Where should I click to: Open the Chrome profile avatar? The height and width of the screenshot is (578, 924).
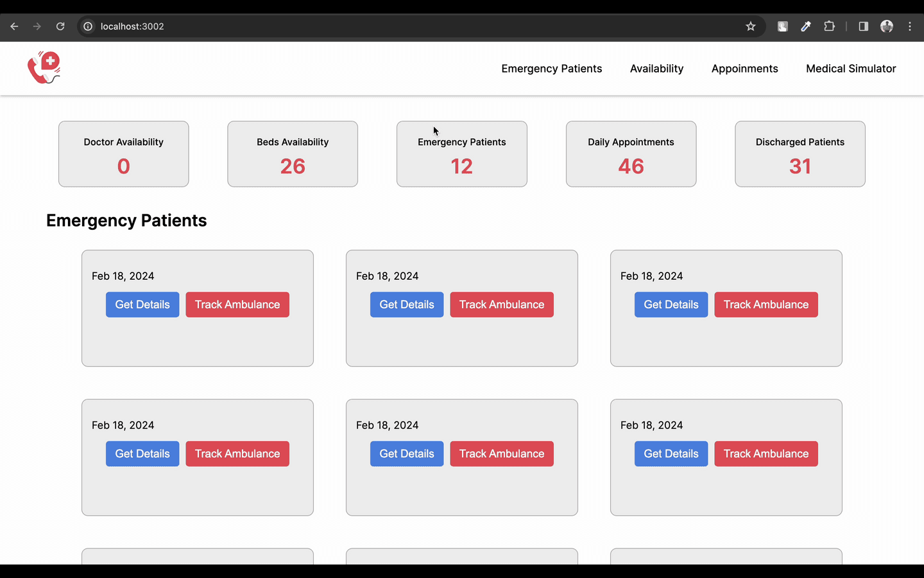887,26
